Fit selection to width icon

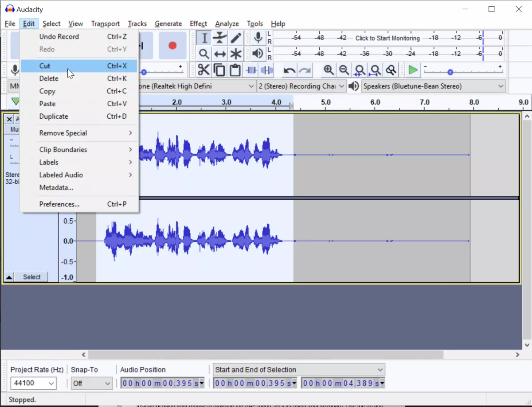360,70
